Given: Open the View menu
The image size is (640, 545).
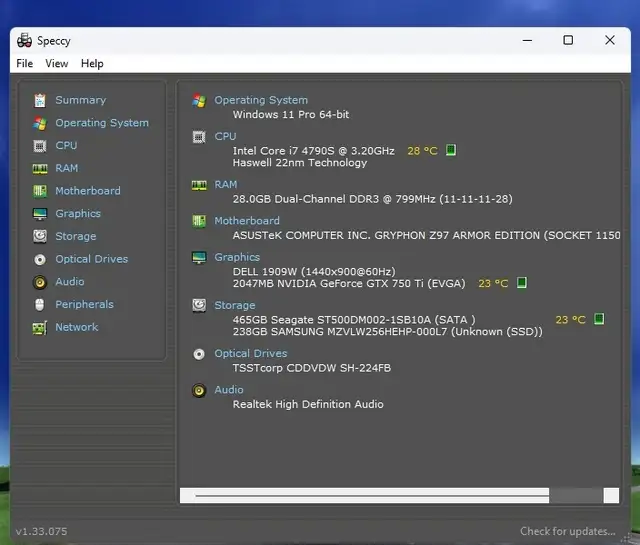Looking at the screenshot, I should tap(57, 64).
